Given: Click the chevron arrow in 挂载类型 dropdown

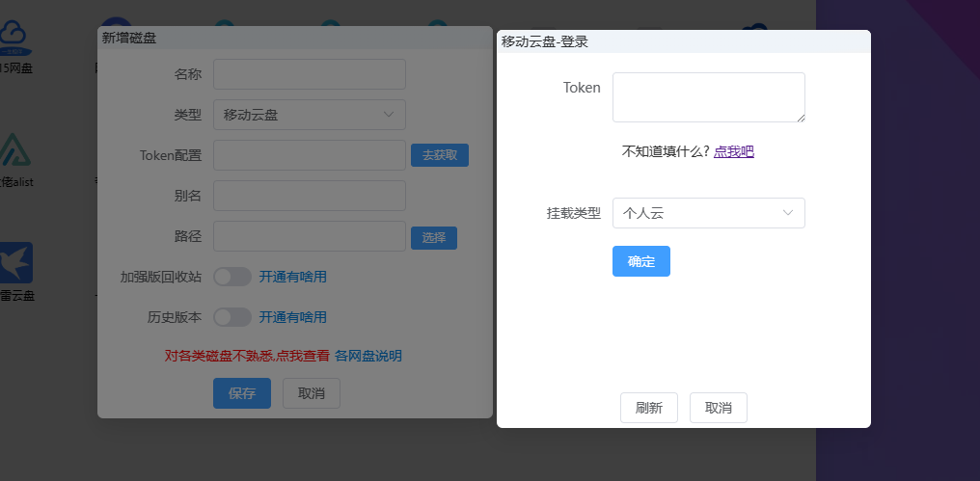Looking at the screenshot, I should pos(788,213).
